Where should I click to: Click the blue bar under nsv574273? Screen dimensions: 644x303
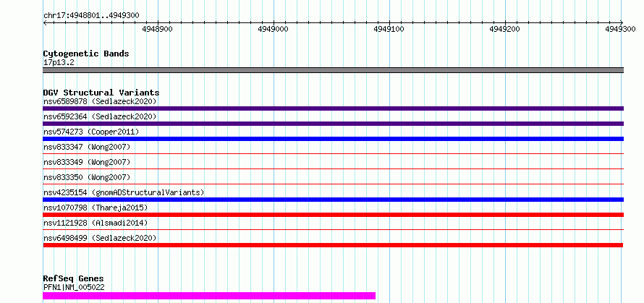pyautogui.click(x=333, y=139)
